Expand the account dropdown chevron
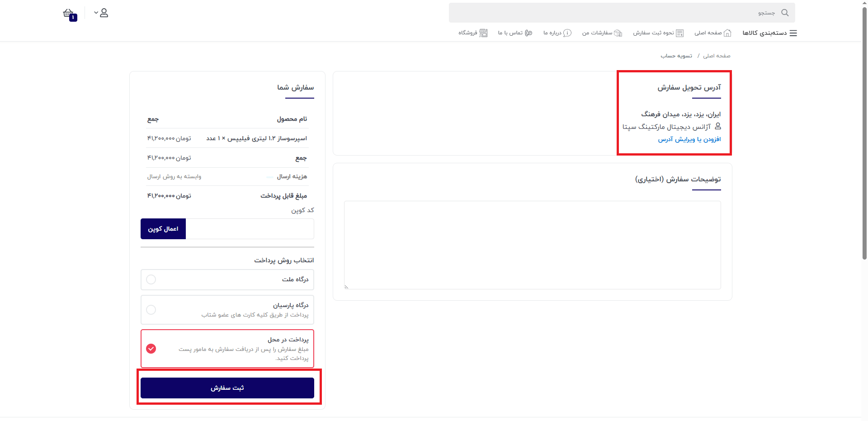The width and height of the screenshot is (868, 421). 96,13
